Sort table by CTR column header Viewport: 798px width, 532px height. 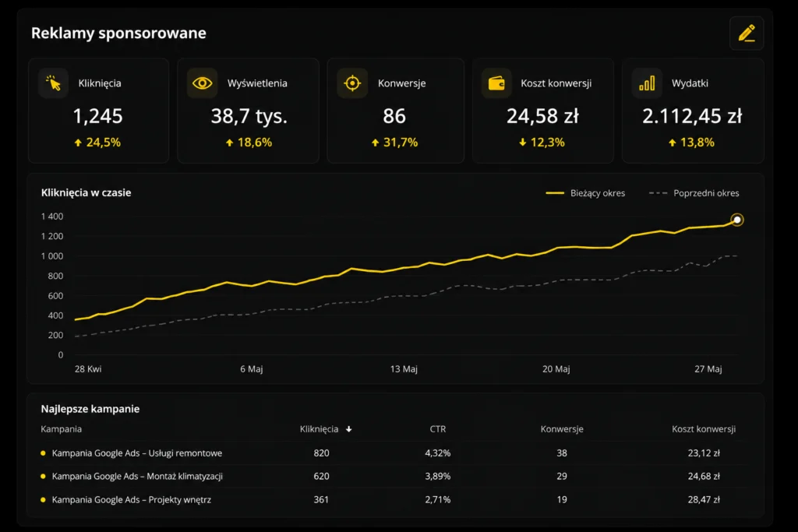438,429
